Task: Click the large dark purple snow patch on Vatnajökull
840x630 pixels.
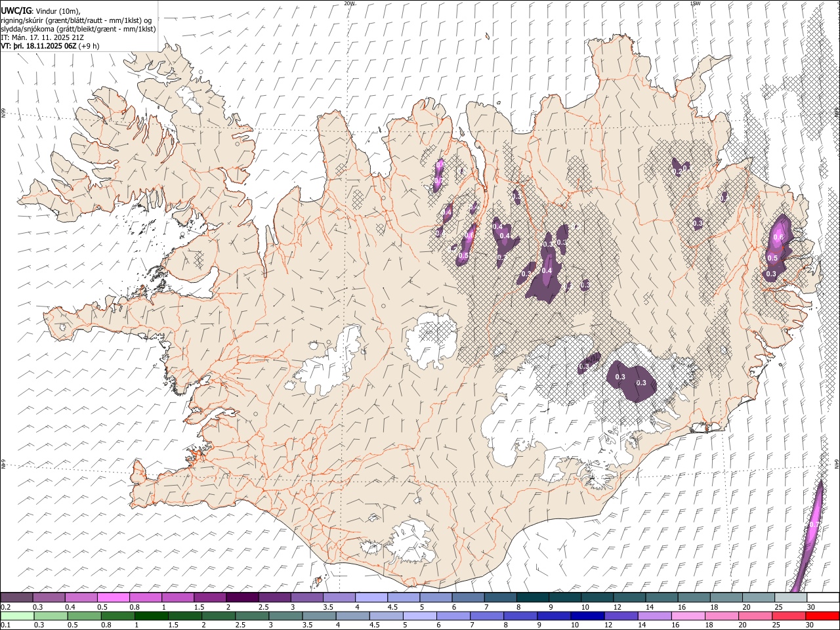Action: (631, 380)
